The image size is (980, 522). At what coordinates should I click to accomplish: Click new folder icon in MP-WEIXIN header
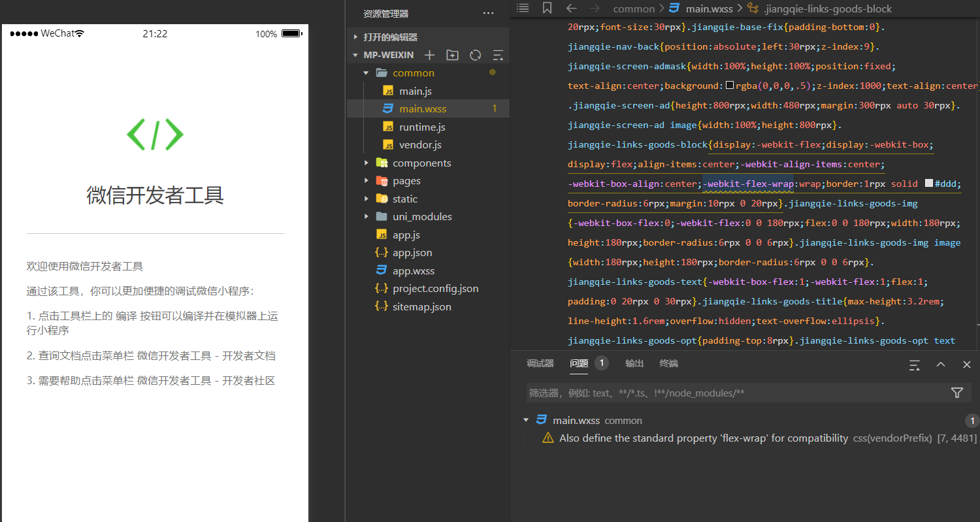452,55
